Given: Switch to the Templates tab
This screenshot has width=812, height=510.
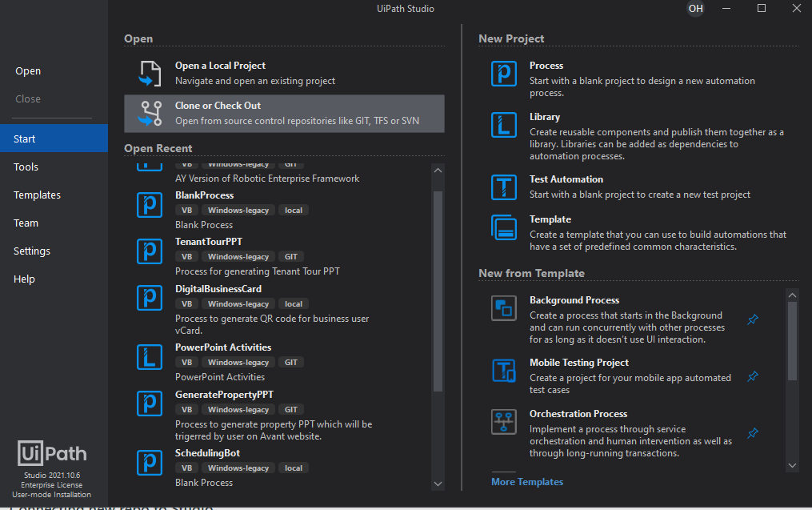Looking at the screenshot, I should (54, 195).
